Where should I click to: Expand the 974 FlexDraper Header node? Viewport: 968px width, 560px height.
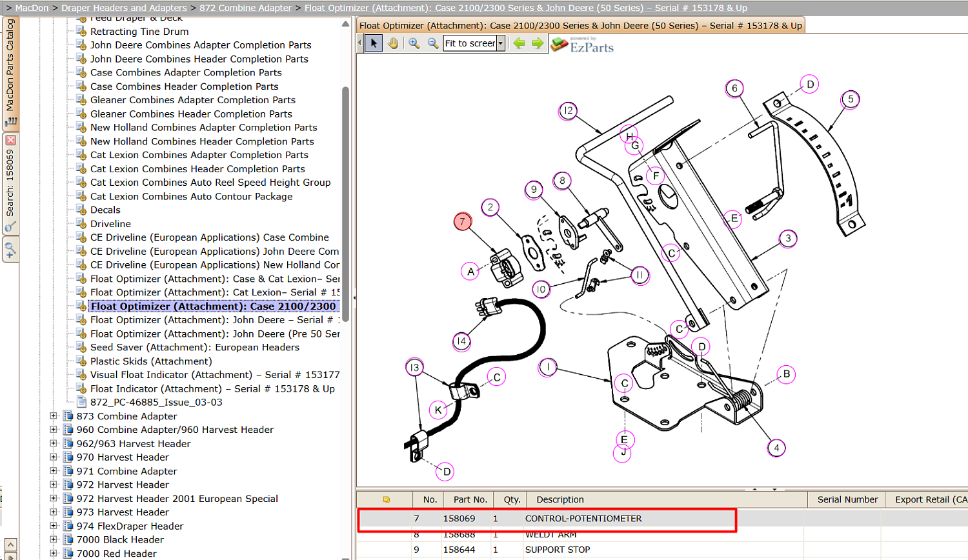[54, 526]
